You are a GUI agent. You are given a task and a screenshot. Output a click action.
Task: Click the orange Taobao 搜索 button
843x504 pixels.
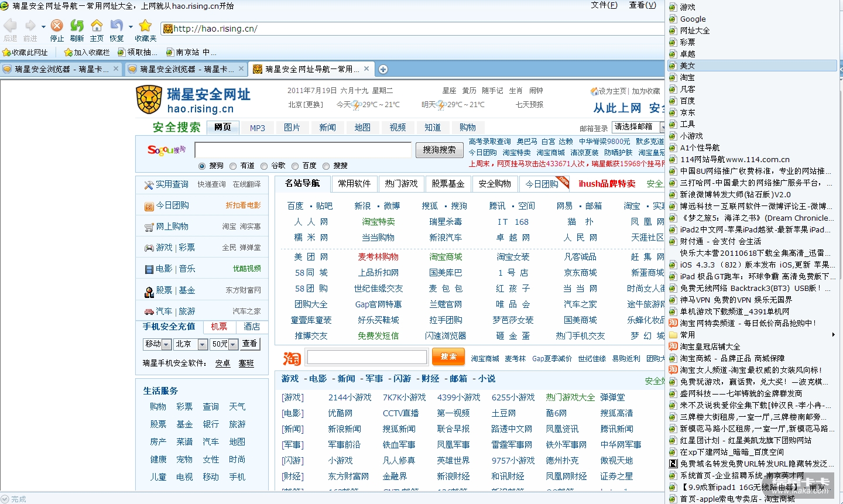(x=448, y=356)
